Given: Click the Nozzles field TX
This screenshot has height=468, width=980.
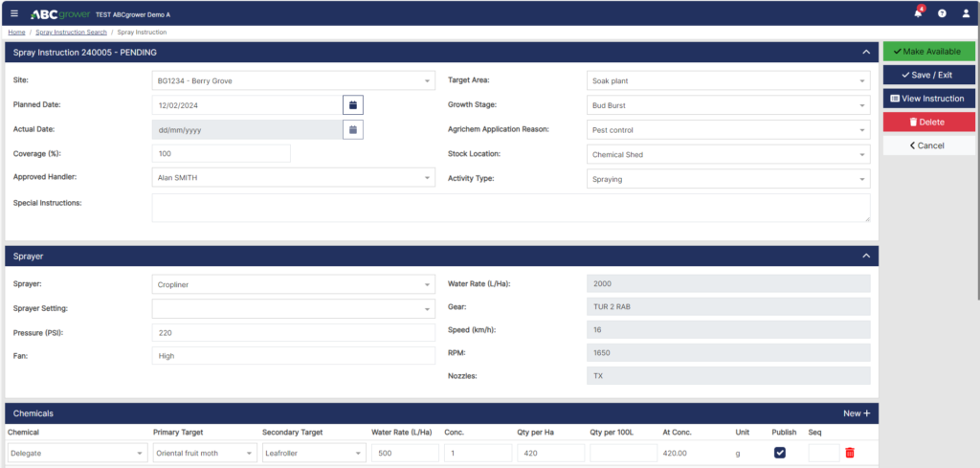Looking at the screenshot, I should (x=728, y=376).
